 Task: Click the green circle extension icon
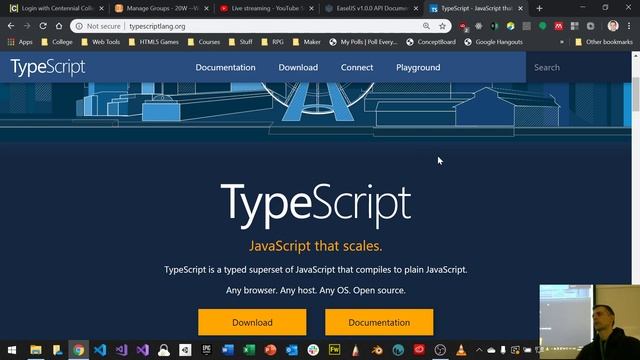542,26
